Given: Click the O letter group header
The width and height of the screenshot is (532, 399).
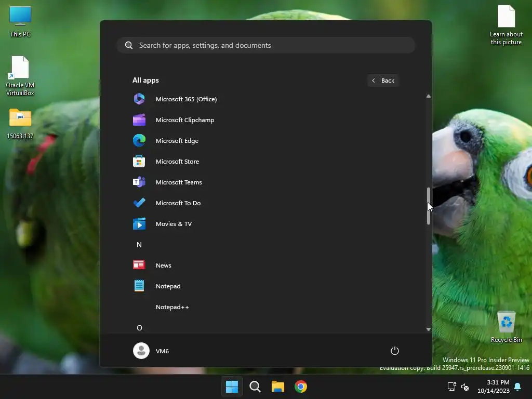Looking at the screenshot, I should tap(139, 328).
